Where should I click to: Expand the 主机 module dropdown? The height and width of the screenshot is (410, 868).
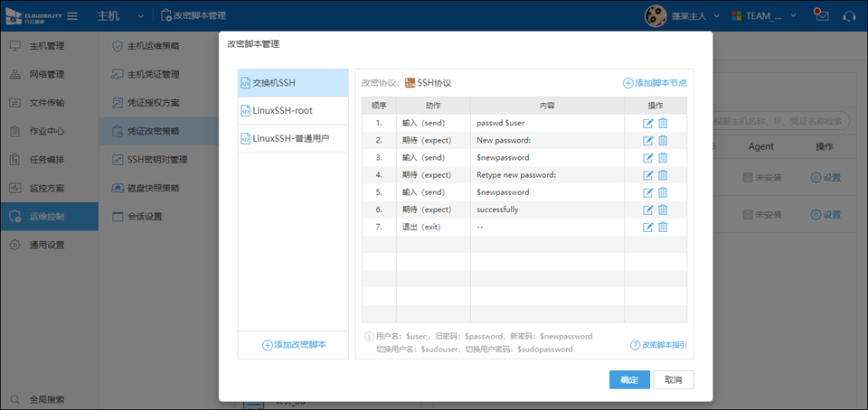(x=141, y=16)
